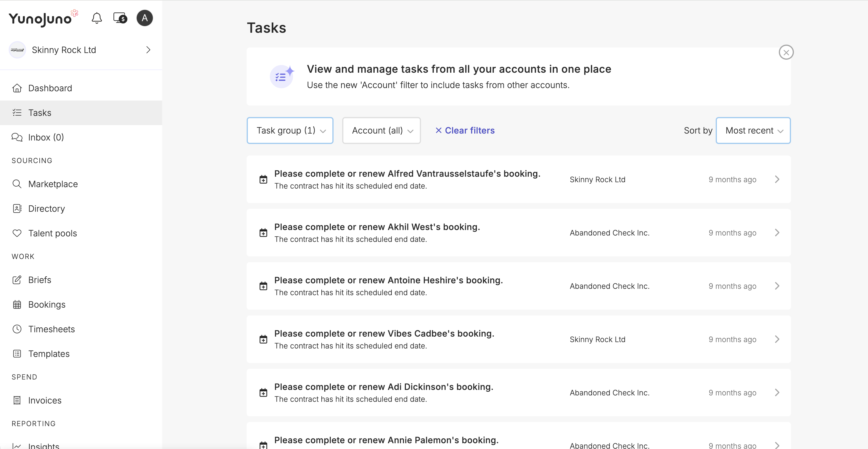Click the billing monitor icon in header
Image resolution: width=868 pixels, height=449 pixels.
pos(120,18)
